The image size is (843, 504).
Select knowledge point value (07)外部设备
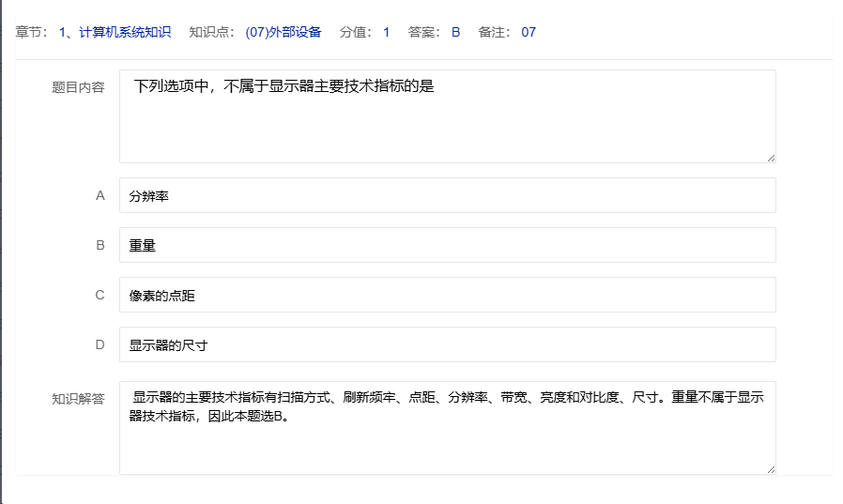coord(284,32)
